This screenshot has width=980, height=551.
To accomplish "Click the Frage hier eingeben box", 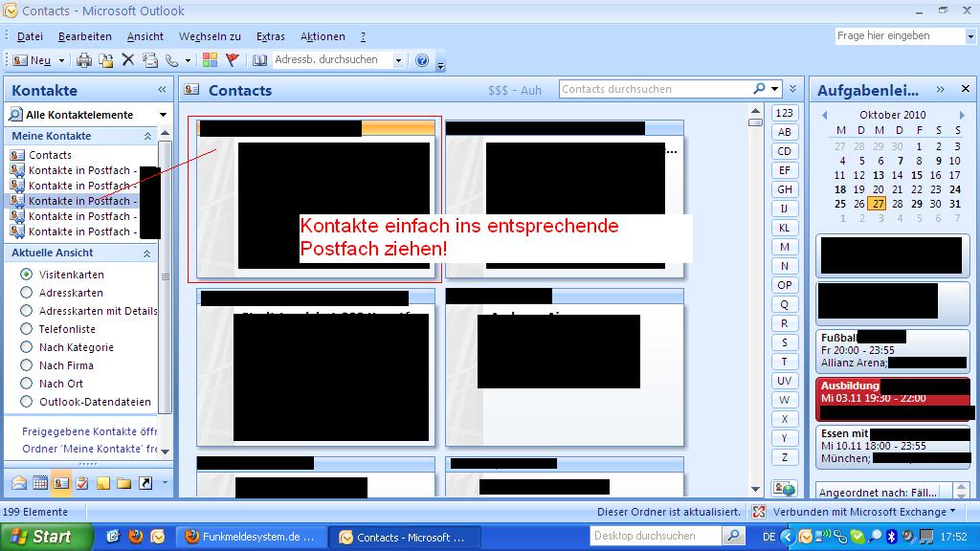I will click(901, 36).
